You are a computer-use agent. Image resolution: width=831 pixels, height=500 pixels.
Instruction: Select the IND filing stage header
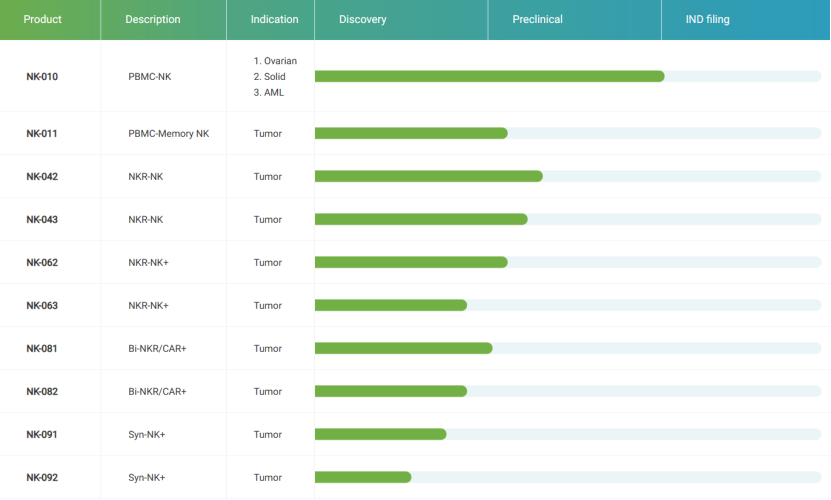[708, 19]
